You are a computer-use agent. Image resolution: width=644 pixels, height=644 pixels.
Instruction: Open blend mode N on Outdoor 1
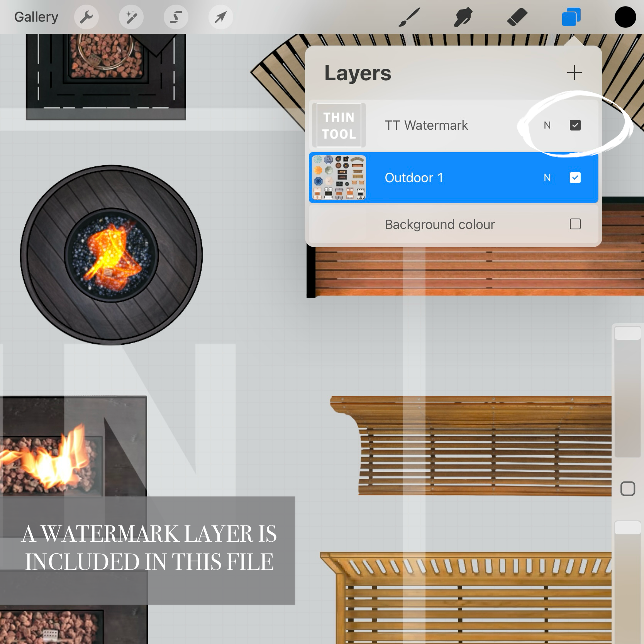(x=547, y=178)
